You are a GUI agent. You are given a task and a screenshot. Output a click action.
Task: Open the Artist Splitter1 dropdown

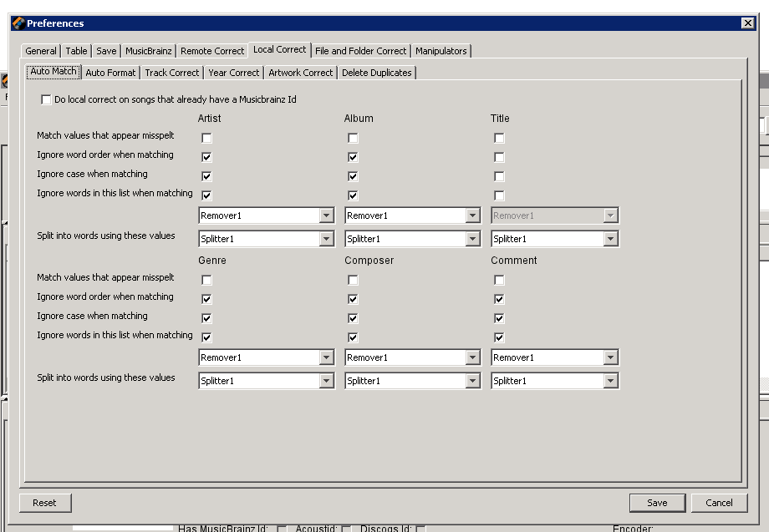click(267, 239)
